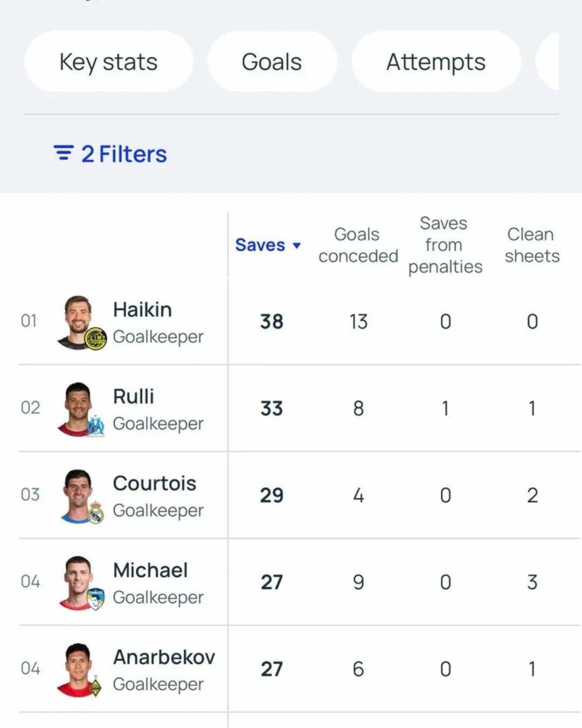
Task: Sort by Clean sheets column
Action: click(x=531, y=245)
